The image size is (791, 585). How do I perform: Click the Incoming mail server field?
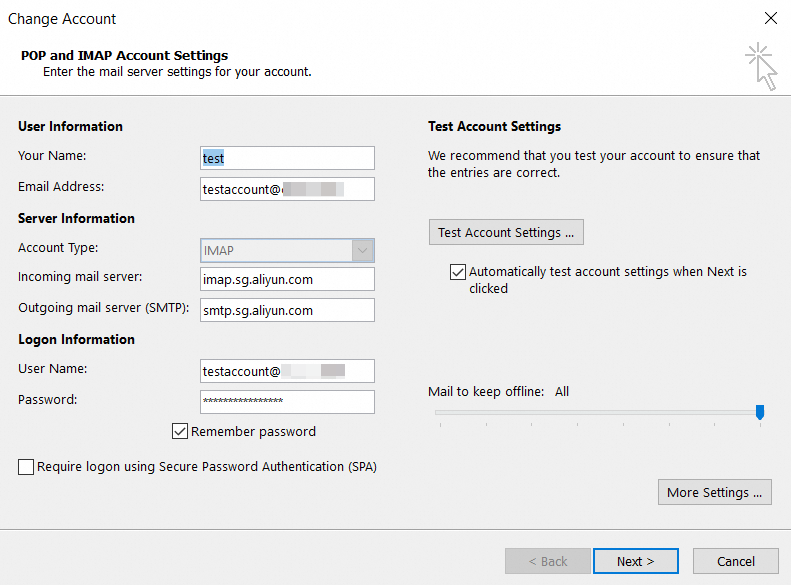287,280
